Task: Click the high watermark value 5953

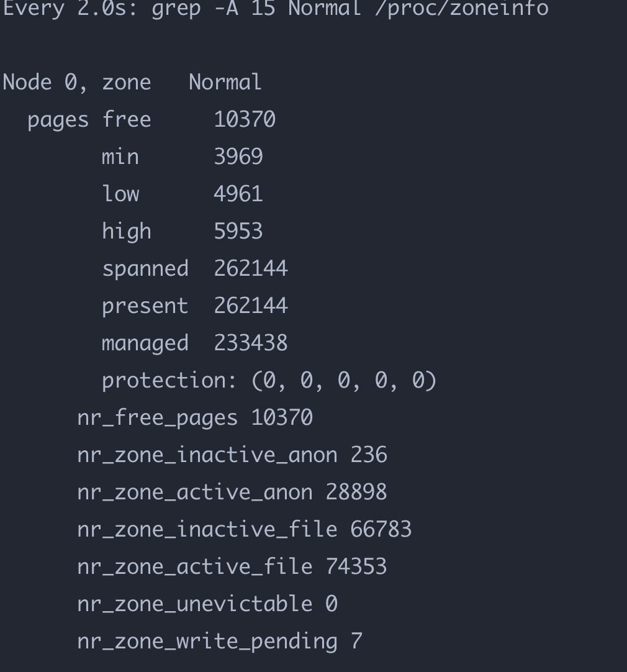Action: [x=238, y=231]
